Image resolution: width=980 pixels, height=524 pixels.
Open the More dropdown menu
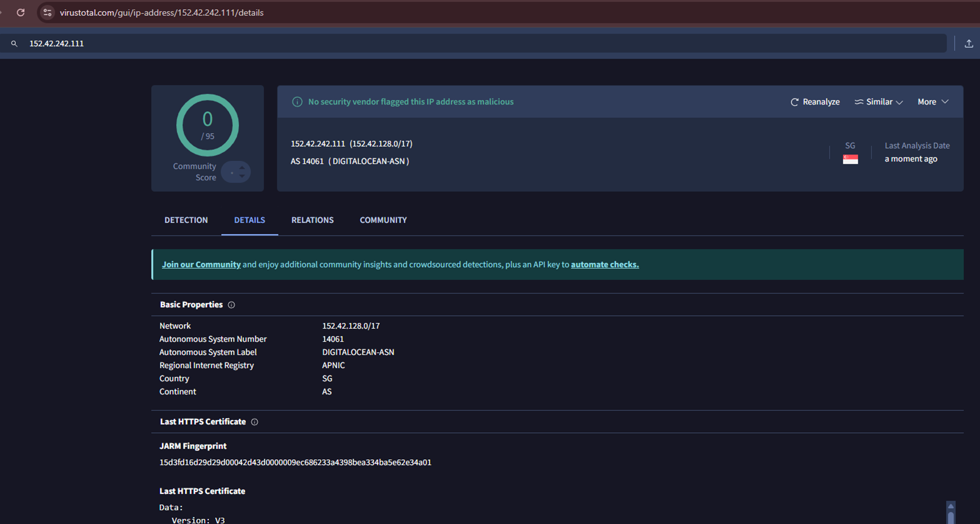[x=932, y=102]
